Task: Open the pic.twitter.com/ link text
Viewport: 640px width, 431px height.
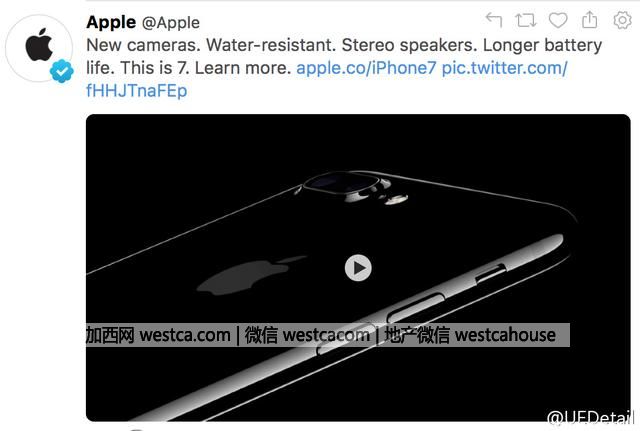Action: [504, 68]
